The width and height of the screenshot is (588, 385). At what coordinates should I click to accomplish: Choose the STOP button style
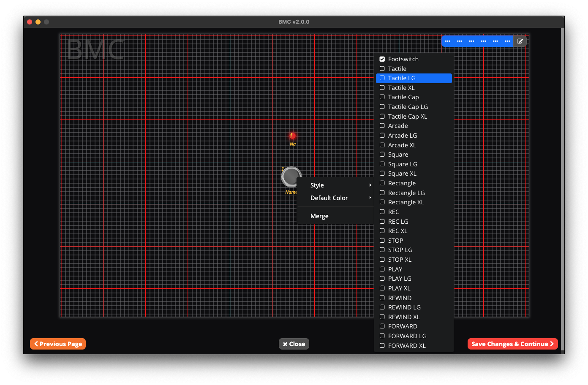(414, 241)
